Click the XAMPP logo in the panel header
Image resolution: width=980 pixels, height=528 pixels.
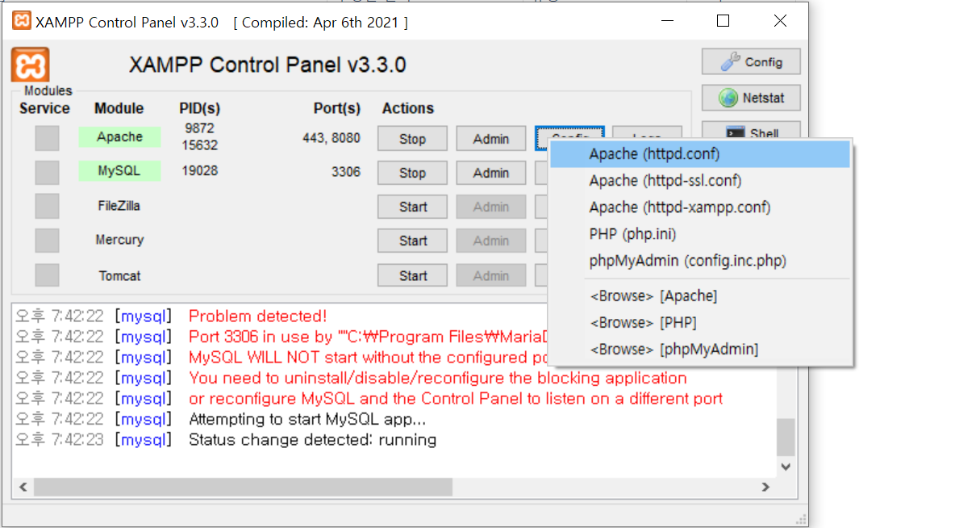click(31, 65)
